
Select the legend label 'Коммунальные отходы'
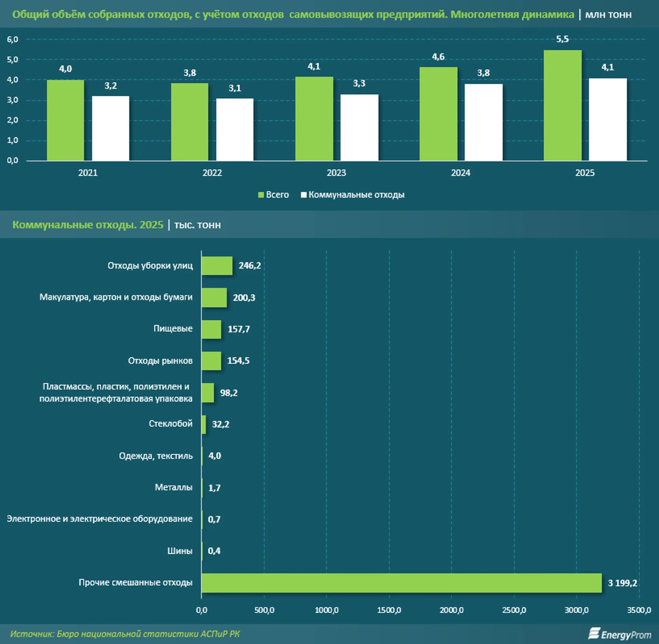tap(356, 195)
